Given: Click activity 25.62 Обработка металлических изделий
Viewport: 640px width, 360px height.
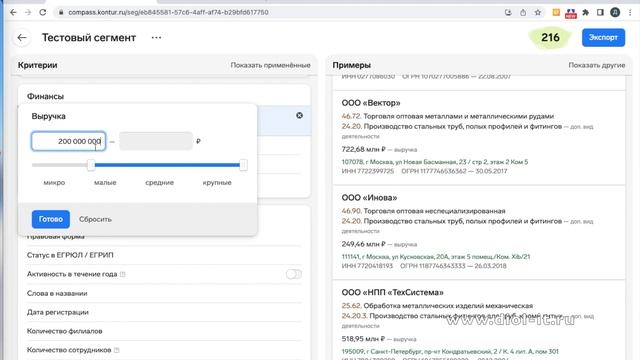Looking at the screenshot, I should coord(437,306).
